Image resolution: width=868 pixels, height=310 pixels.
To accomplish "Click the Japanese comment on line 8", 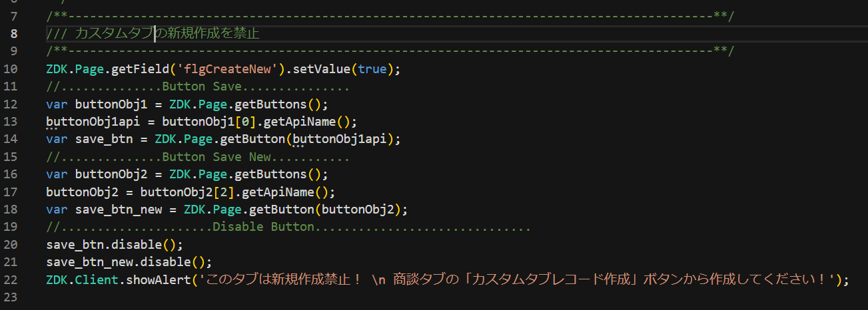I will pos(157,34).
